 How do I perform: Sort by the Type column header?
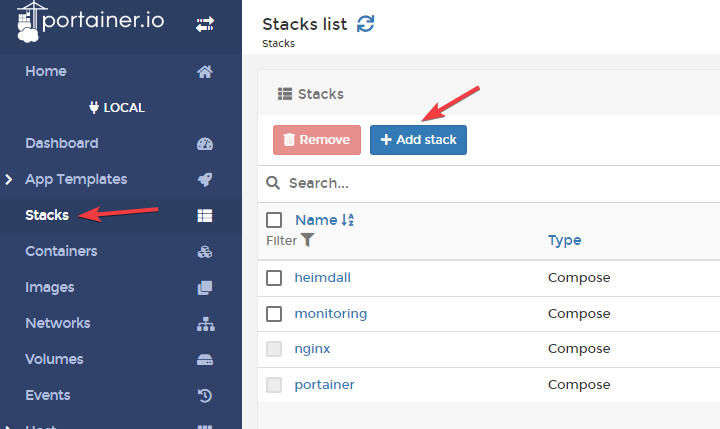click(565, 240)
